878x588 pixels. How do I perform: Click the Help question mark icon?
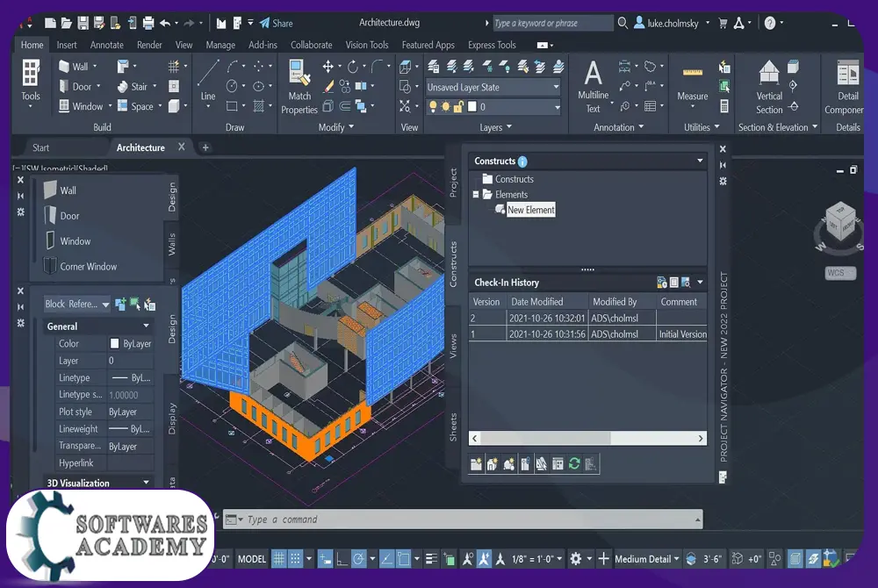click(770, 23)
